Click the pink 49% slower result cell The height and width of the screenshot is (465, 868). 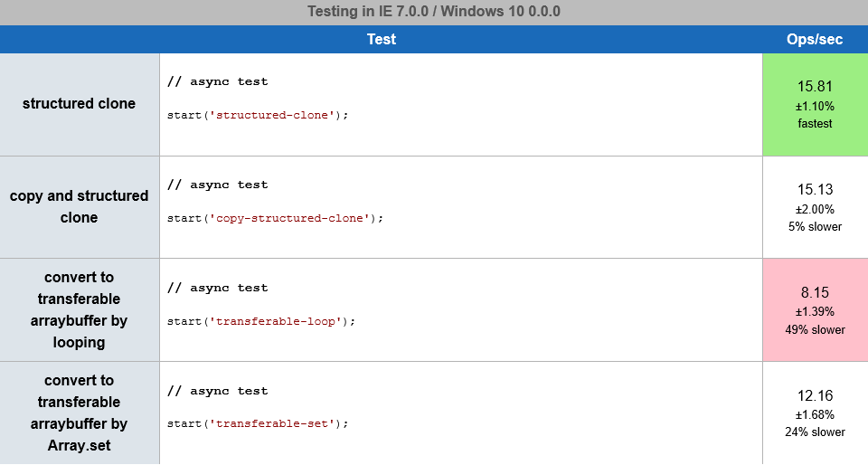(x=815, y=310)
